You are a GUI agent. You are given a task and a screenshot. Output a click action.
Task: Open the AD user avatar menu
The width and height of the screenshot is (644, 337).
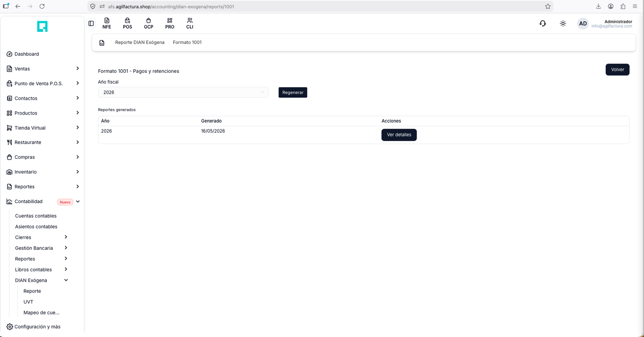pos(583,23)
